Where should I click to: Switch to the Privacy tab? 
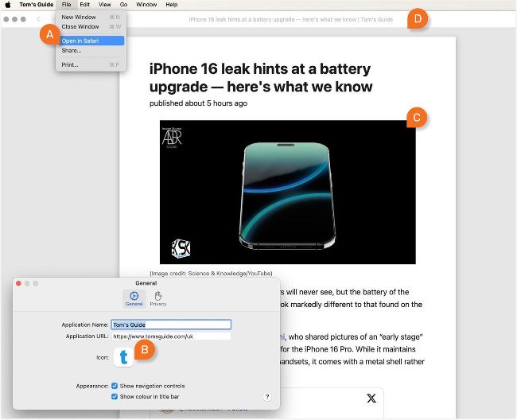point(158,298)
